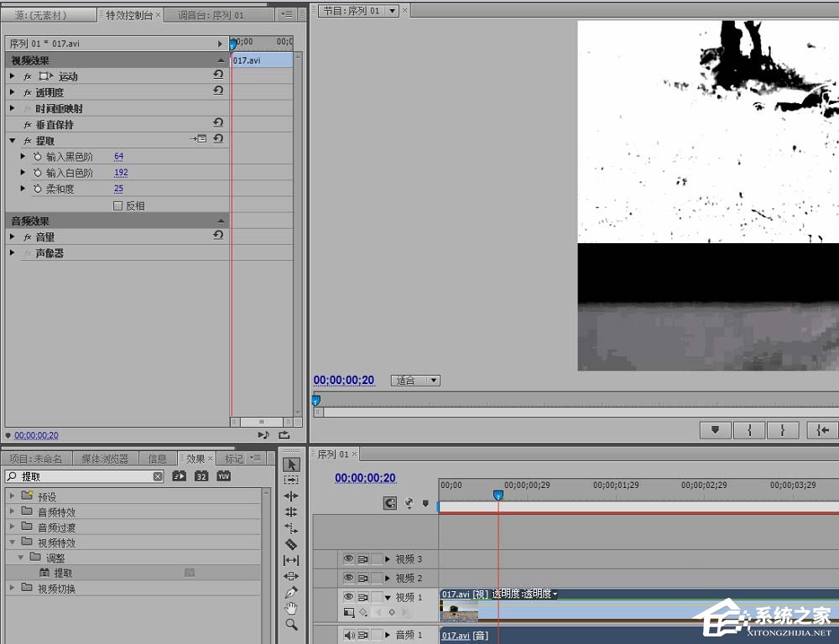Select the Razor tool in tools panel
Image resolution: width=839 pixels, height=644 pixels.
(x=291, y=544)
